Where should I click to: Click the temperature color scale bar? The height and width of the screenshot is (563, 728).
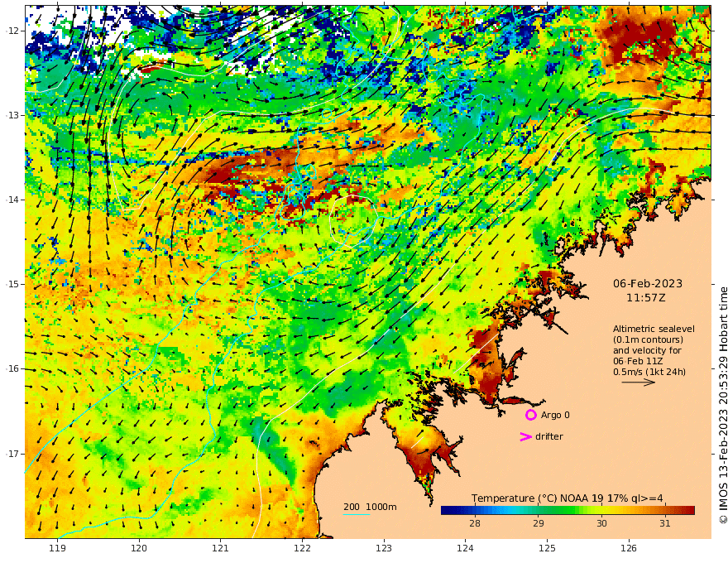tap(568, 510)
